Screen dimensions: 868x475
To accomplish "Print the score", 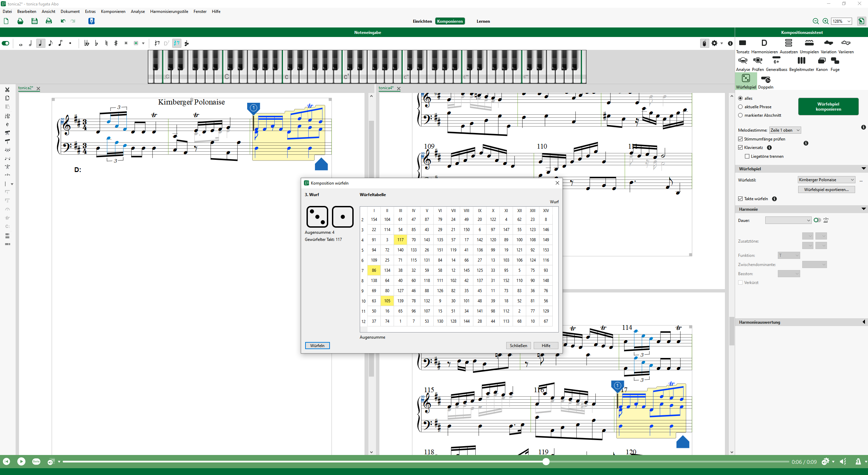I will tap(49, 21).
